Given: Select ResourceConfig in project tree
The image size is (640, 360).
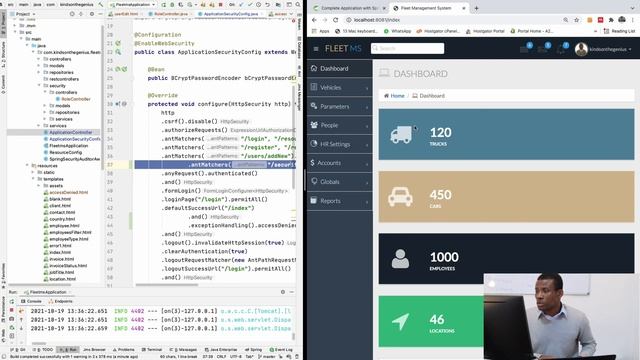Looking at the screenshot, I should pos(63,152).
